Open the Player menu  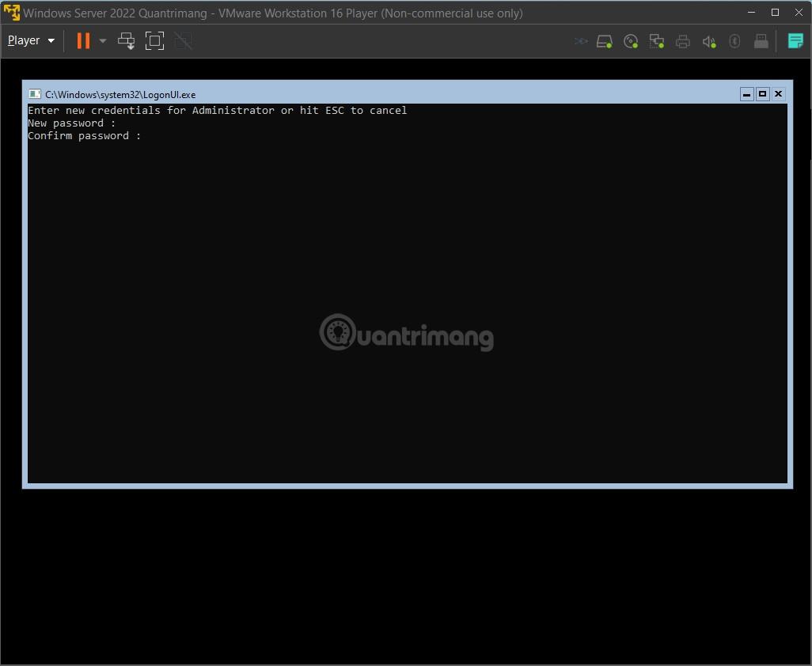point(31,40)
